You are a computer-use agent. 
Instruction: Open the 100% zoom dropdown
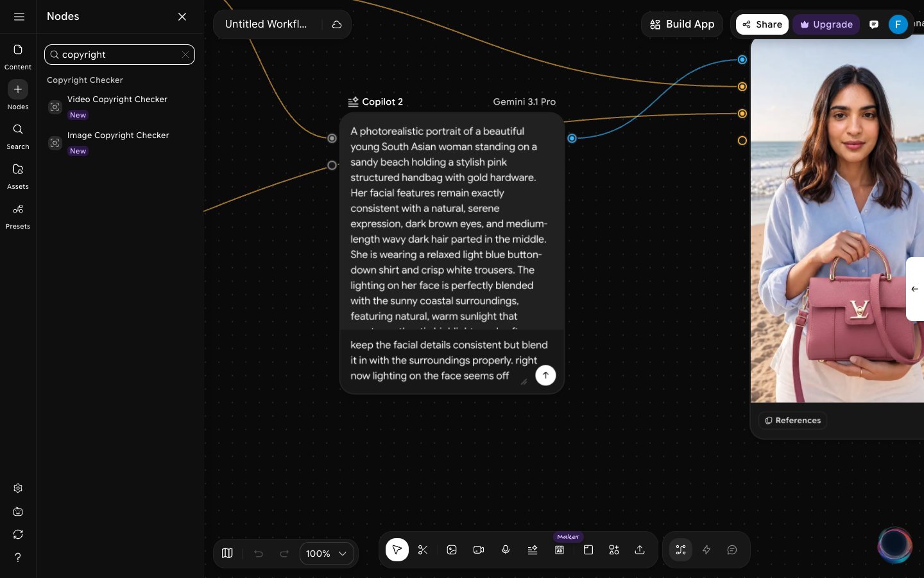(x=327, y=553)
